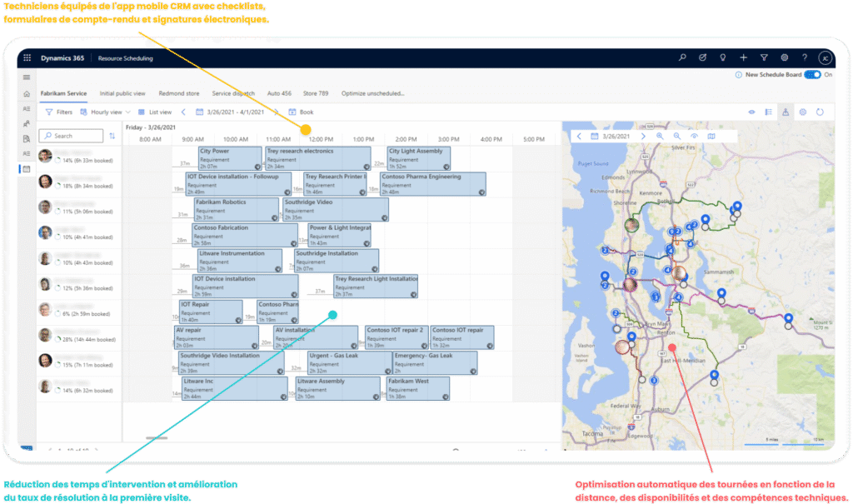Click the New Schedule Board info icon
The width and height of the screenshot is (853, 504).
738,75
